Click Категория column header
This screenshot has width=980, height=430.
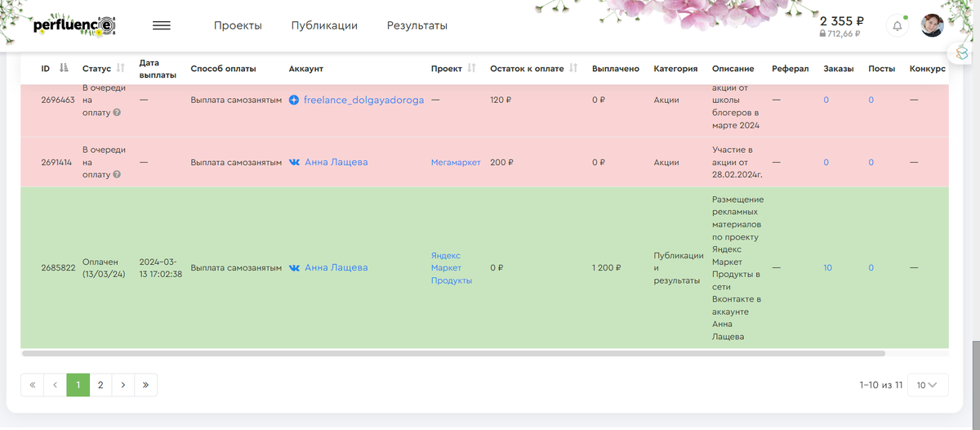point(675,69)
